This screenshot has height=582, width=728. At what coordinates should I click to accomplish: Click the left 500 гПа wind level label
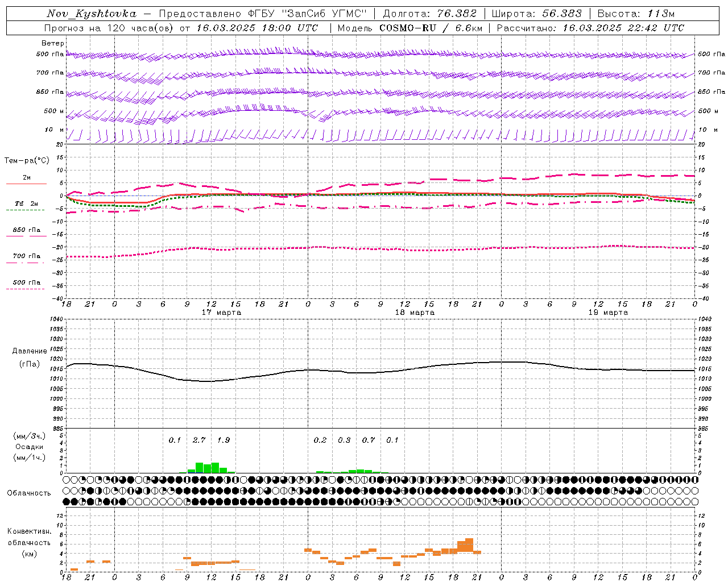pyautogui.click(x=50, y=55)
